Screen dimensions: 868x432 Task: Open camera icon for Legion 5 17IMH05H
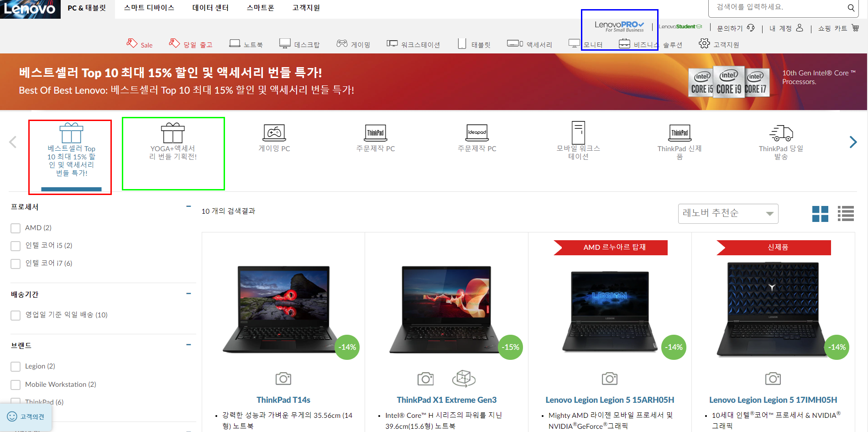[x=773, y=379]
